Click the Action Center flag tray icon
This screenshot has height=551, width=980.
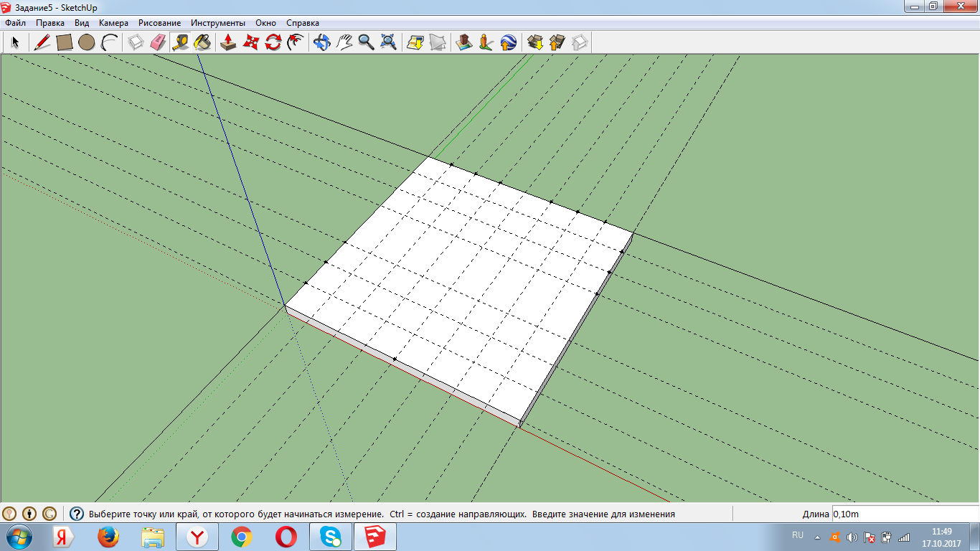pyautogui.click(x=869, y=537)
